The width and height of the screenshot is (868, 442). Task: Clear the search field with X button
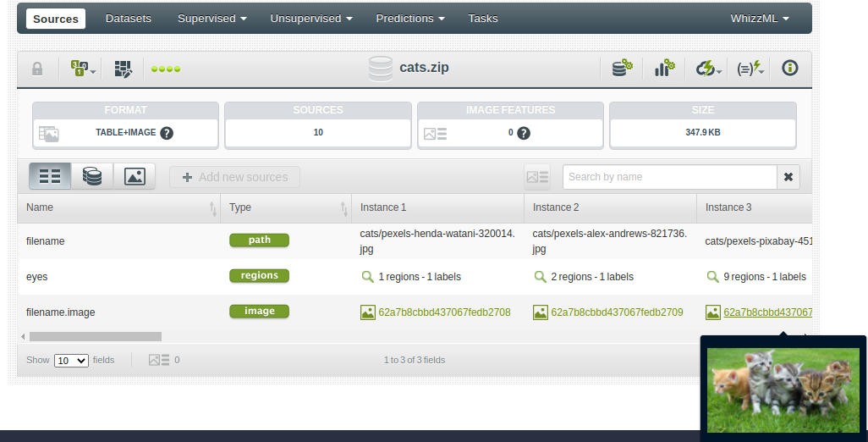tap(788, 177)
